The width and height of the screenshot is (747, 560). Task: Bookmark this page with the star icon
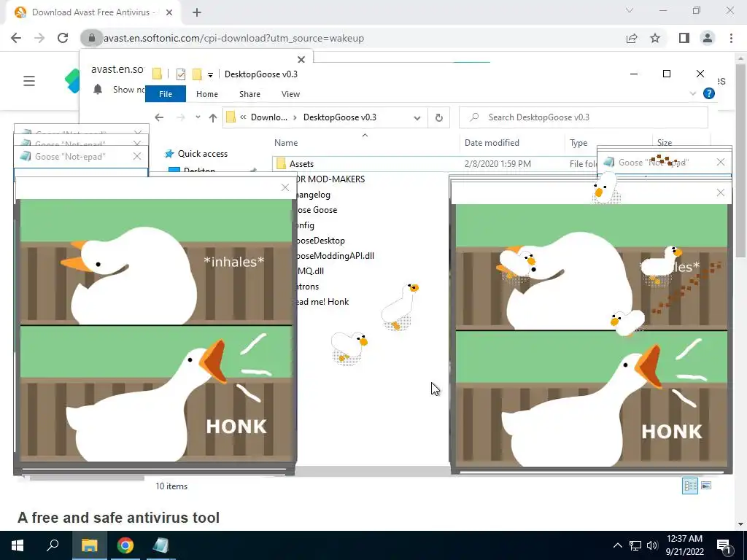tap(655, 38)
